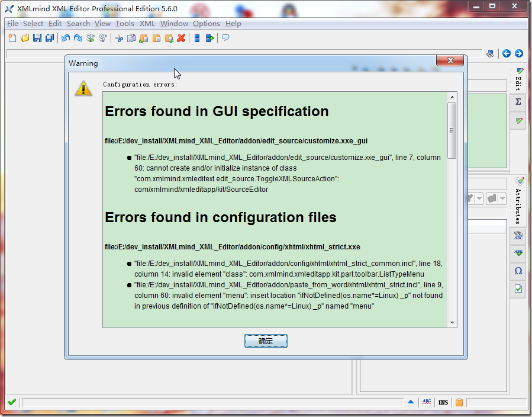Redo with the right-curving blue arrow

tap(78, 38)
